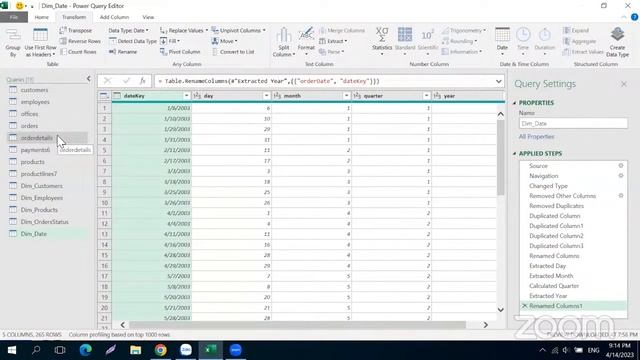Click the Statistics icon

pyautogui.click(x=382, y=41)
